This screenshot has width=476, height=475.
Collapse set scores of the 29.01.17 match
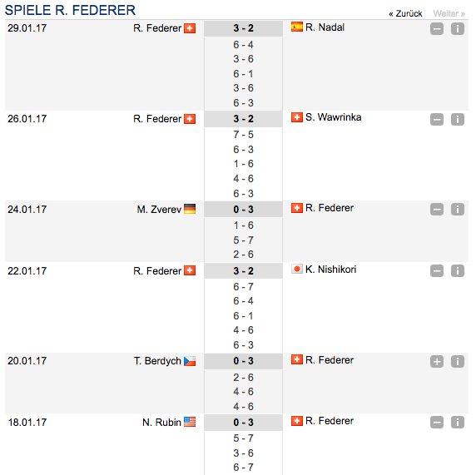(x=437, y=29)
